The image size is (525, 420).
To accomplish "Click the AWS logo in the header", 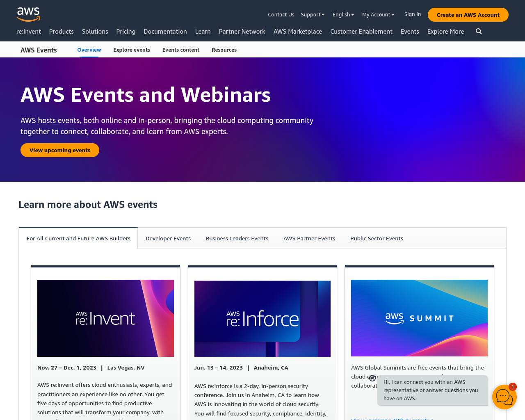I will 28,14.
